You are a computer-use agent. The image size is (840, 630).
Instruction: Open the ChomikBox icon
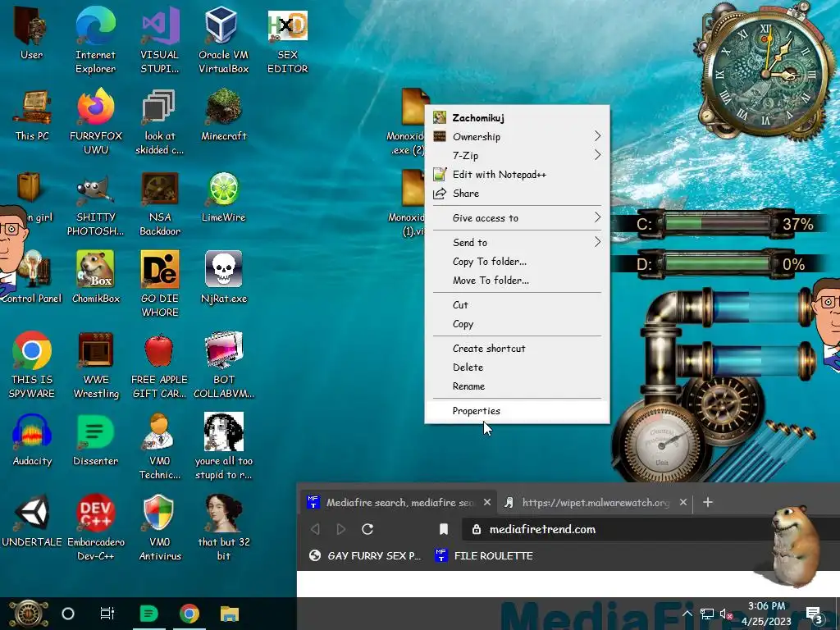(95, 269)
